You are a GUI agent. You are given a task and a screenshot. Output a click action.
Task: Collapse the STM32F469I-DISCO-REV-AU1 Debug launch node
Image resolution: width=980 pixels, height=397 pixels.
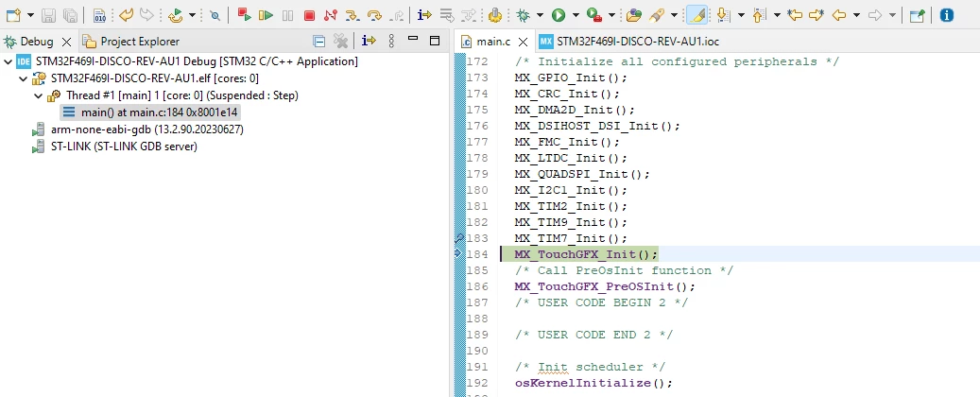(8, 61)
